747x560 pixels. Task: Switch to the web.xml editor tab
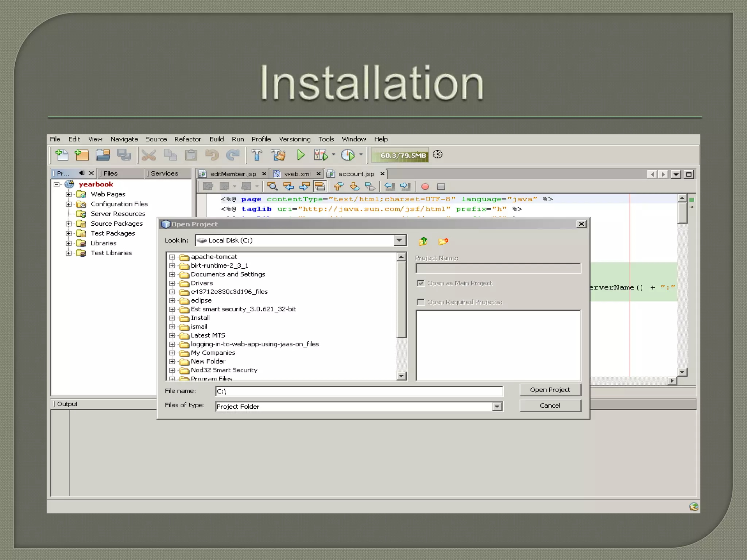coord(297,174)
